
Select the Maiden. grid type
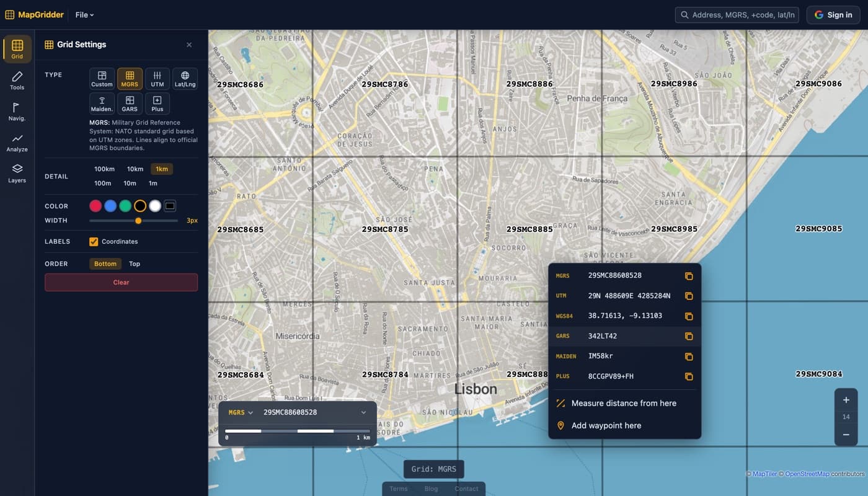point(102,104)
